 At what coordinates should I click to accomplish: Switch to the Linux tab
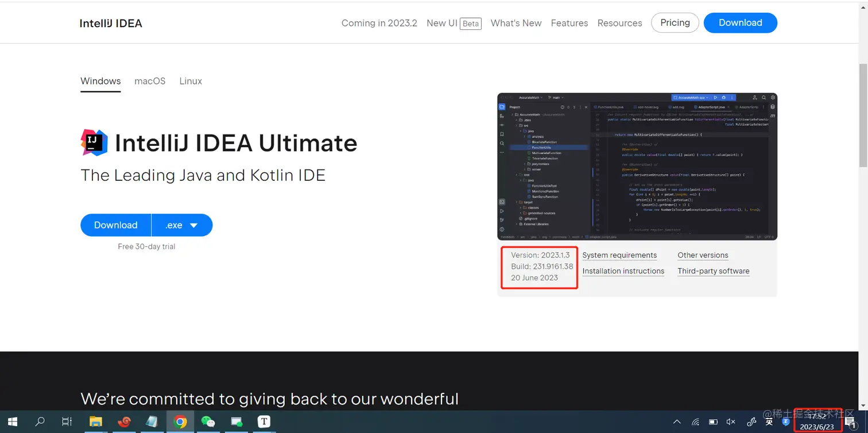pos(191,81)
